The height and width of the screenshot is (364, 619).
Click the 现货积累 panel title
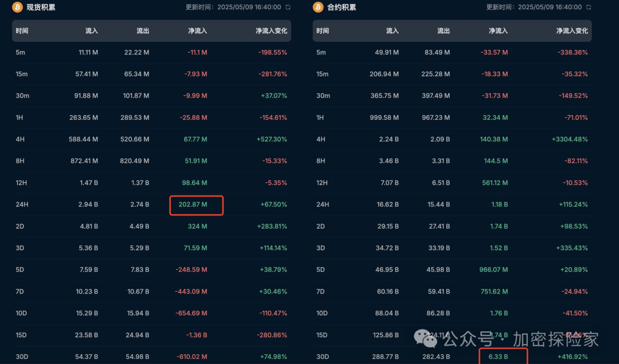[x=41, y=7]
